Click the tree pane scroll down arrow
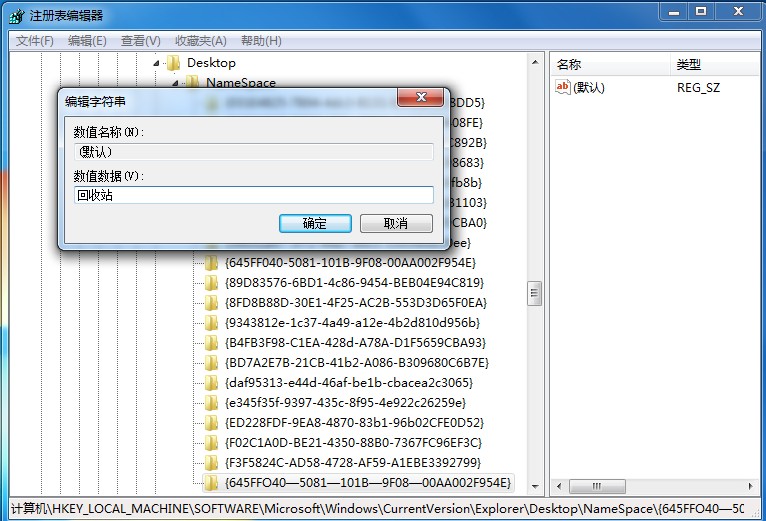The width and height of the screenshot is (766, 521). (535, 486)
